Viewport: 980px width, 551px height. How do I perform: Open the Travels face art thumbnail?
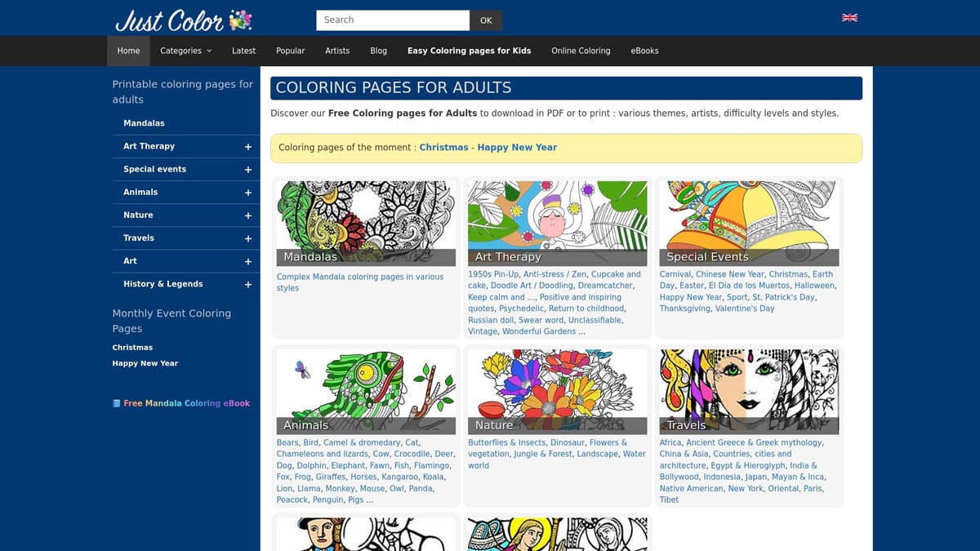click(x=748, y=389)
